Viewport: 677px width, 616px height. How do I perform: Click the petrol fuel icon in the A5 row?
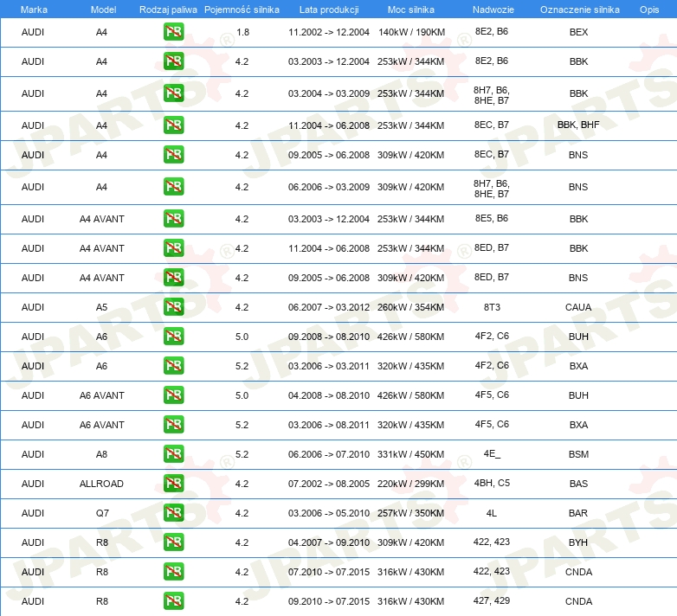[x=173, y=307]
